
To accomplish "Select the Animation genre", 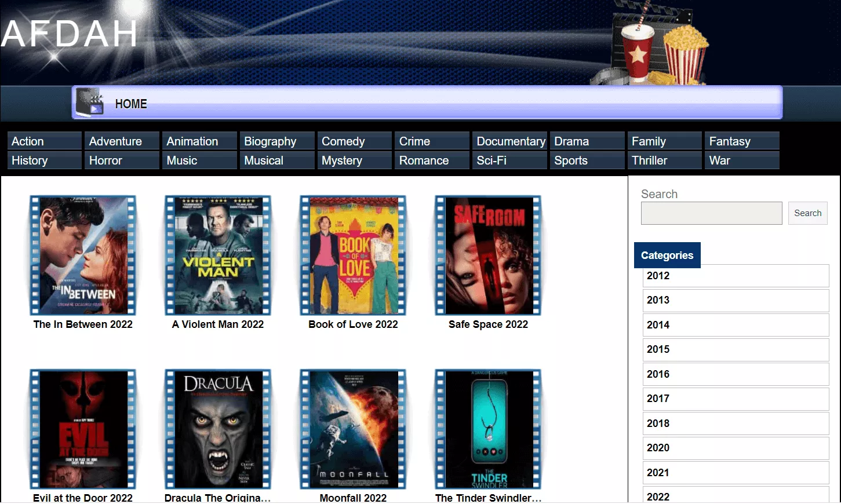I will tap(200, 141).
